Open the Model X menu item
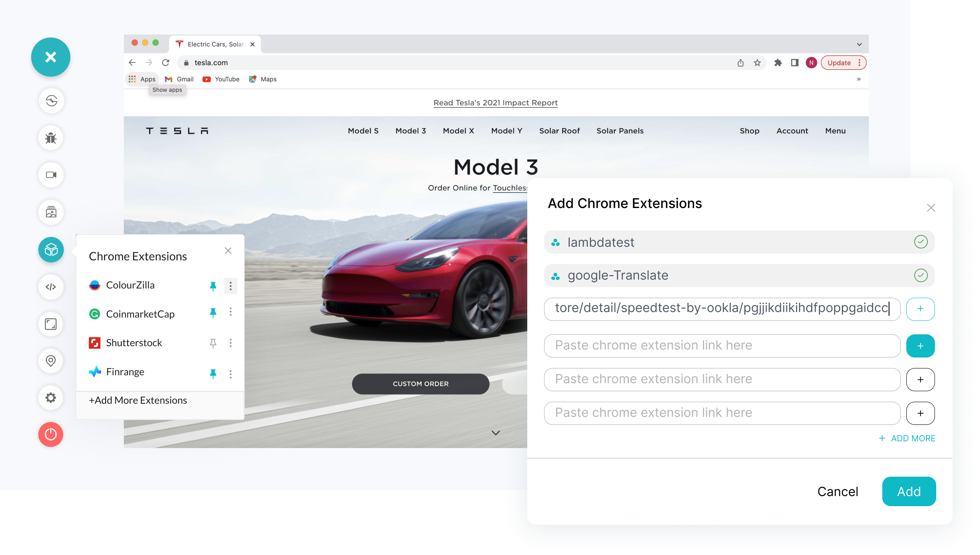This screenshot has width=980, height=555. coord(459,131)
